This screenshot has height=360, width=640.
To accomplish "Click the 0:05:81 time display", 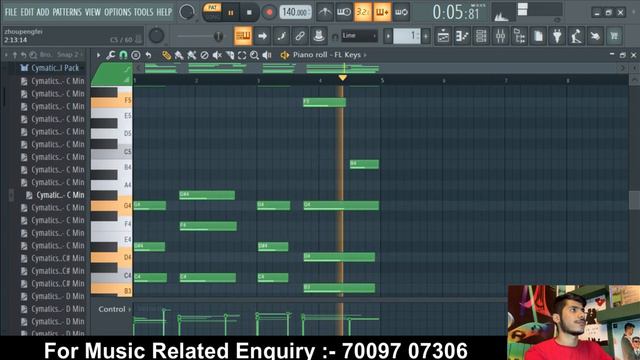I will [456, 13].
